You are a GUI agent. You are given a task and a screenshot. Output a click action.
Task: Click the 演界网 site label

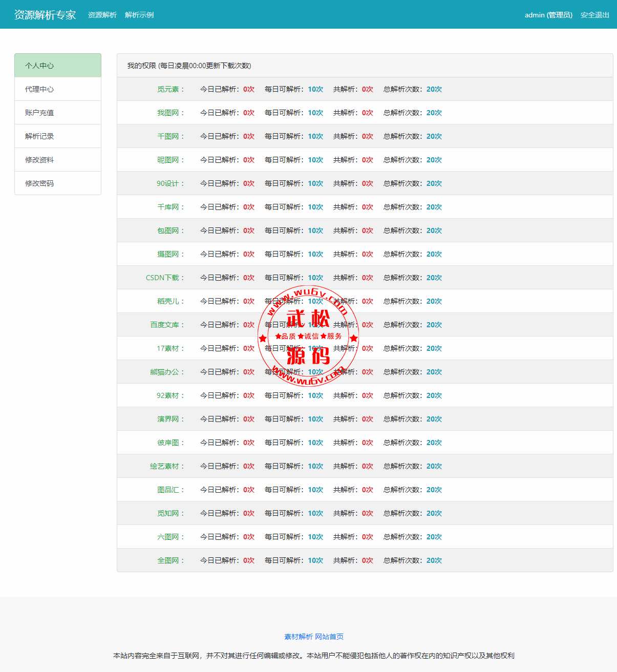click(x=171, y=419)
